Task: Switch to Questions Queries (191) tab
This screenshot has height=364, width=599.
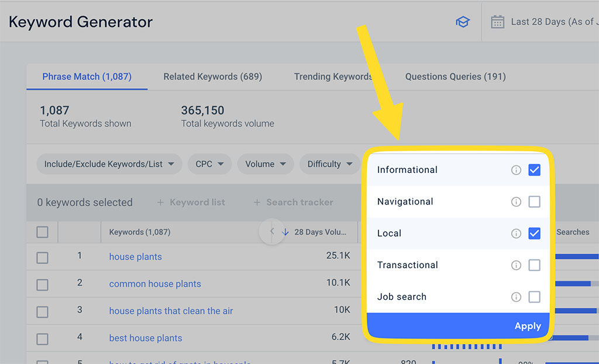Action: pos(455,77)
